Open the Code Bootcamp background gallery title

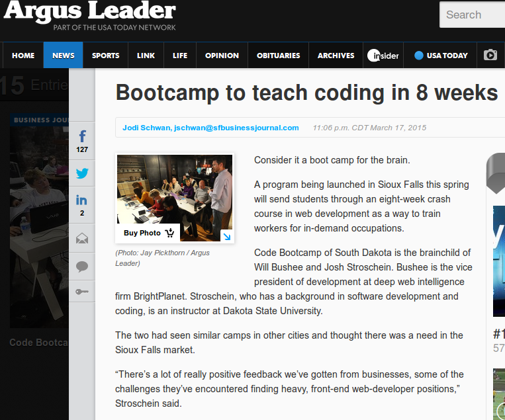(38, 343)
